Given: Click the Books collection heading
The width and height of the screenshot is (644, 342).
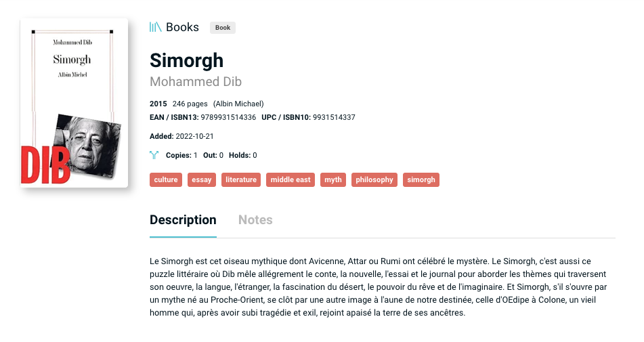Looking at the screenshot, I should coord(182,27).
